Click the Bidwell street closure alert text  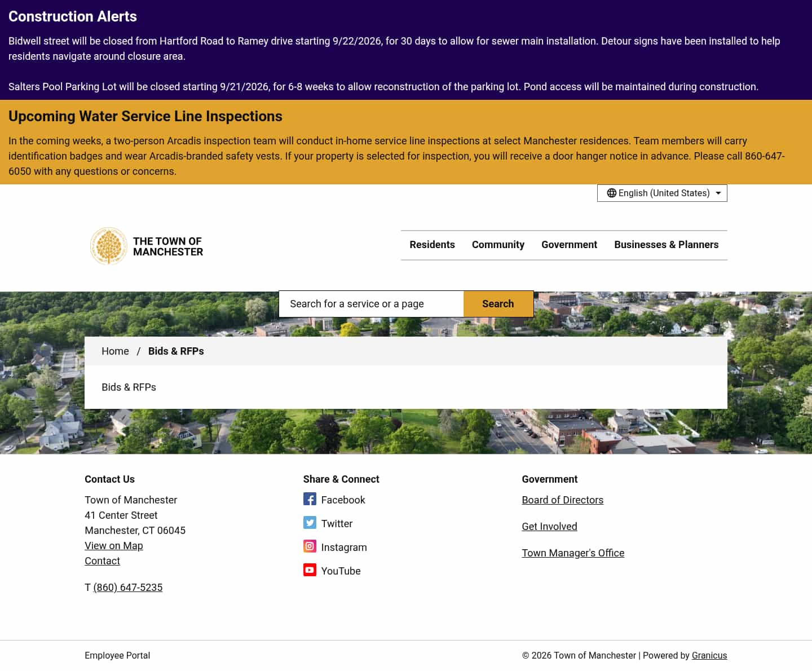(394, 48)
